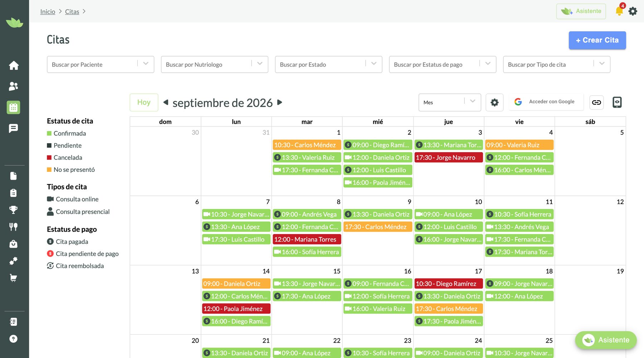Open the Buscar por Nutriologo dropdown
Viewport: 644px width, 358px height.
pos(215,64)
